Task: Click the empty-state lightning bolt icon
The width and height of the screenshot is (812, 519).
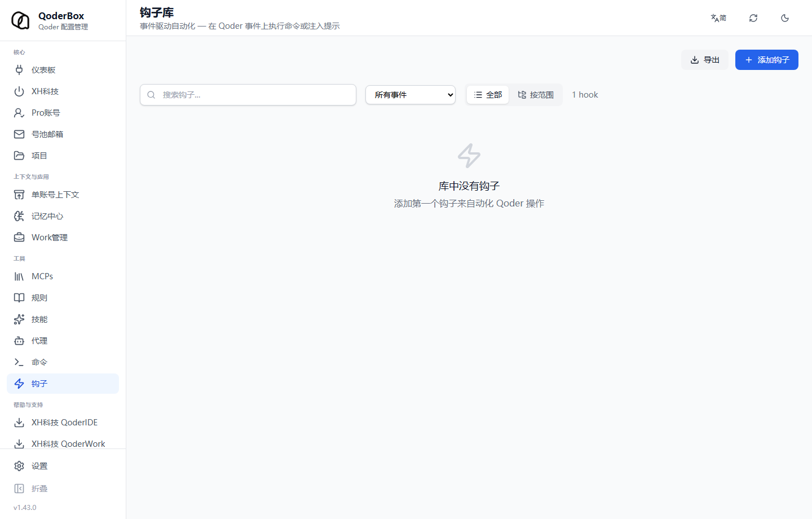Action: click(469, 156)
